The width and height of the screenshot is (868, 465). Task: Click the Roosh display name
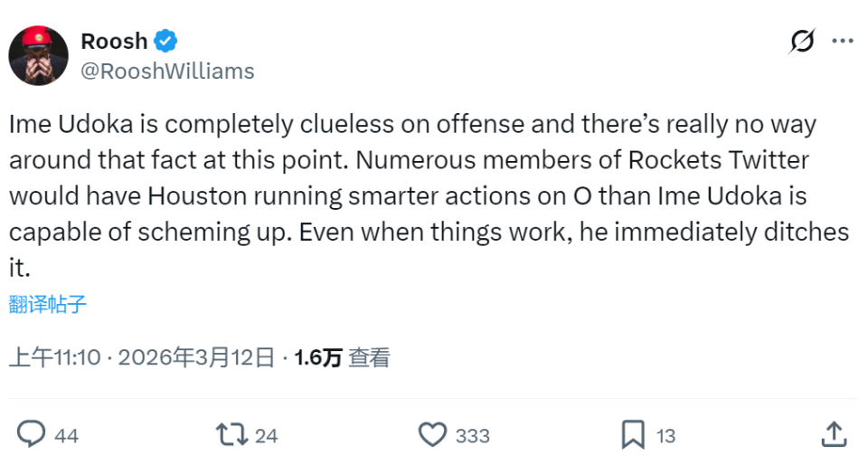point(114,41)
